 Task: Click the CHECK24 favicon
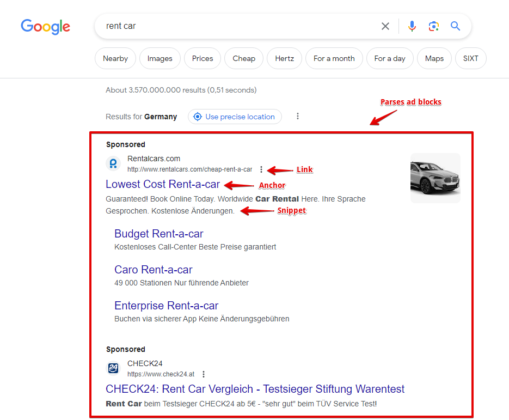point(113,368)
